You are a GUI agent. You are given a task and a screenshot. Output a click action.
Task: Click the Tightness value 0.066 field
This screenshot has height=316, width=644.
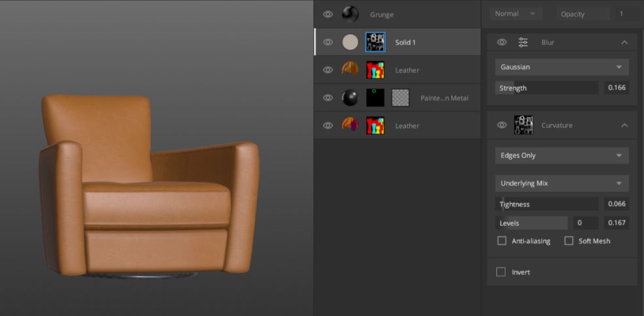click(x=617, y=204)
